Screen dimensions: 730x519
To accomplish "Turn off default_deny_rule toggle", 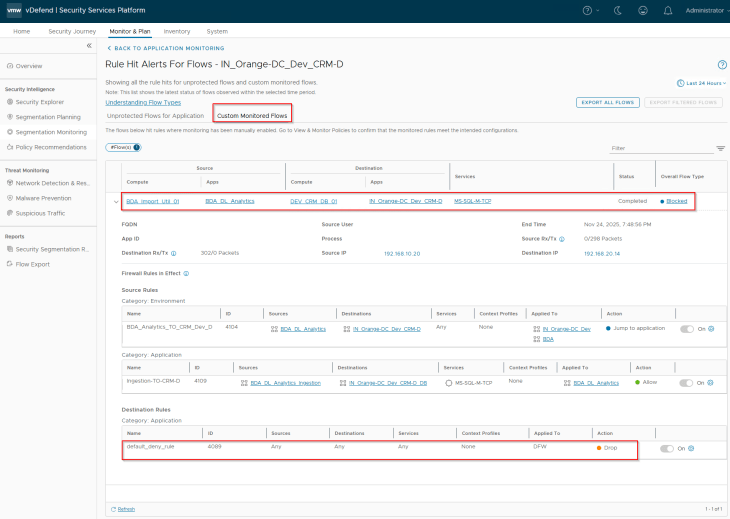I will click(x=667, y=448).
